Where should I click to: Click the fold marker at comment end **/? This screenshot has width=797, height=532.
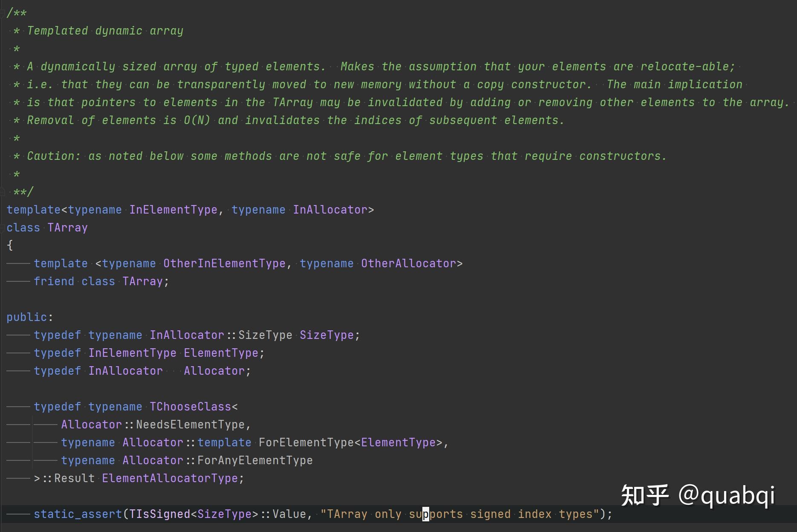tap(2, 191)
